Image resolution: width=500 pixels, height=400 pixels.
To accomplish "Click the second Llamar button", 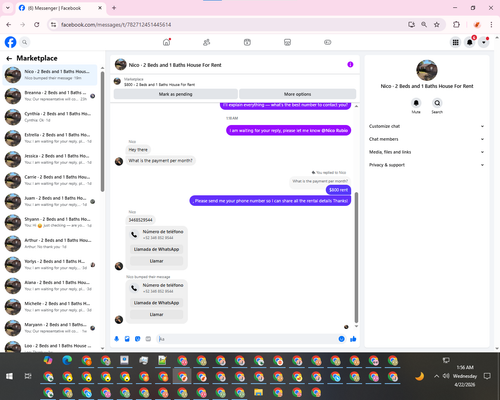I will pos(156,314).
